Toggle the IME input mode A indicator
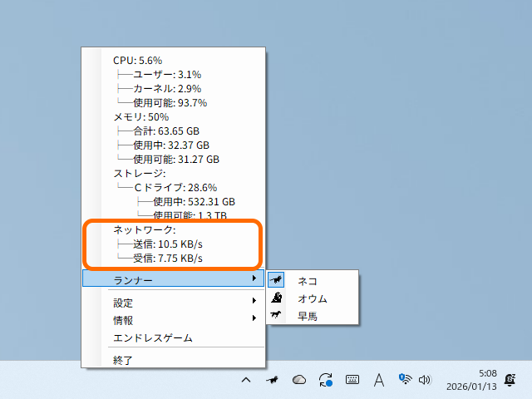 379,380
